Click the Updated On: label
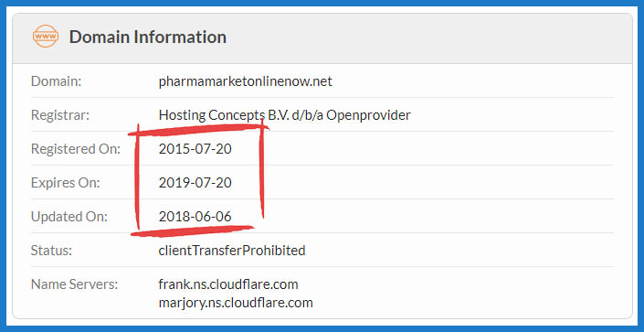644x332 pixels. (x=69, y=217)
